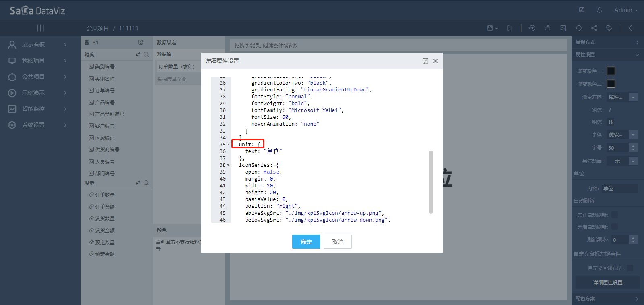The image size is (644, 305).
Task: Click the 确定 confirm button
Action: click(306, 242)
